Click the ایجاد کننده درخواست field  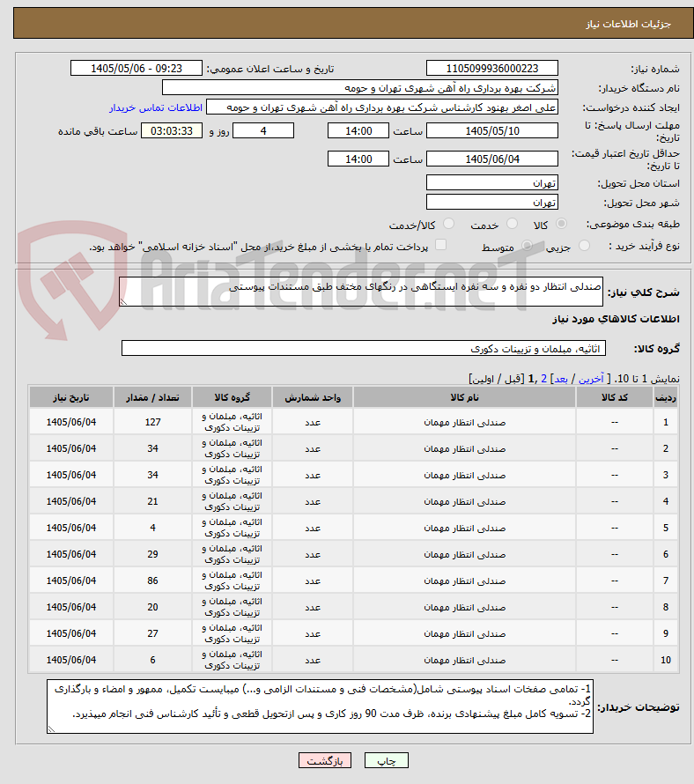click(x=382, y=107)
